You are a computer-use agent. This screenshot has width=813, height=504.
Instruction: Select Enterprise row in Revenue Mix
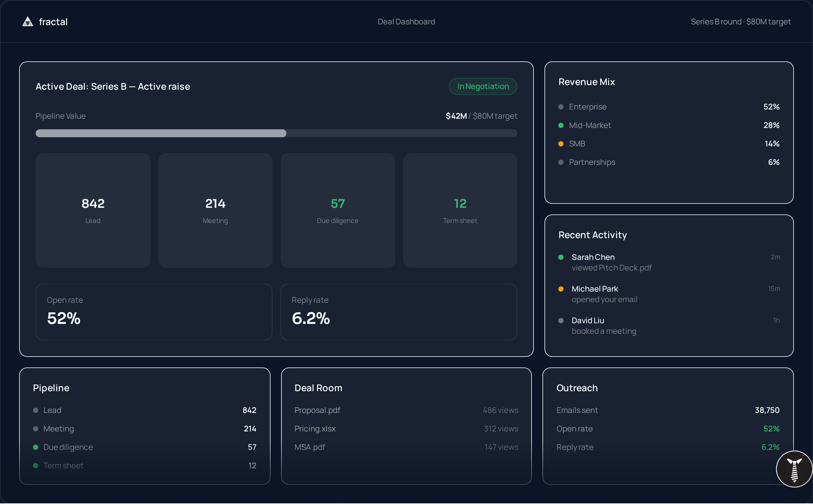click(669, 107)
